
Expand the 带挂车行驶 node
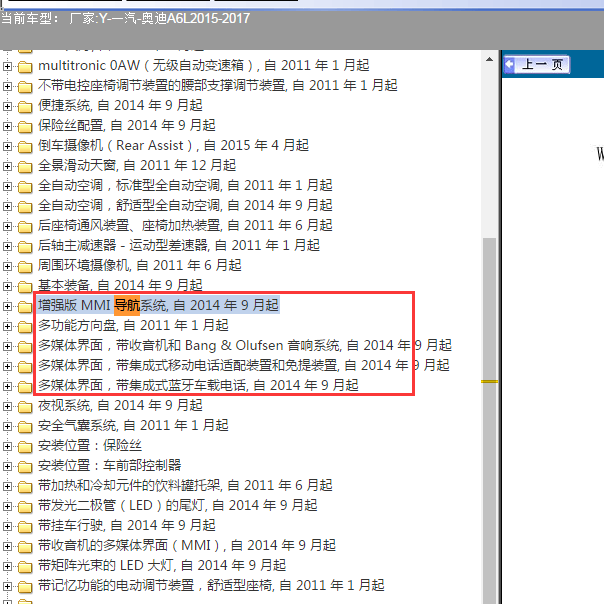click(x=7, y=527)
